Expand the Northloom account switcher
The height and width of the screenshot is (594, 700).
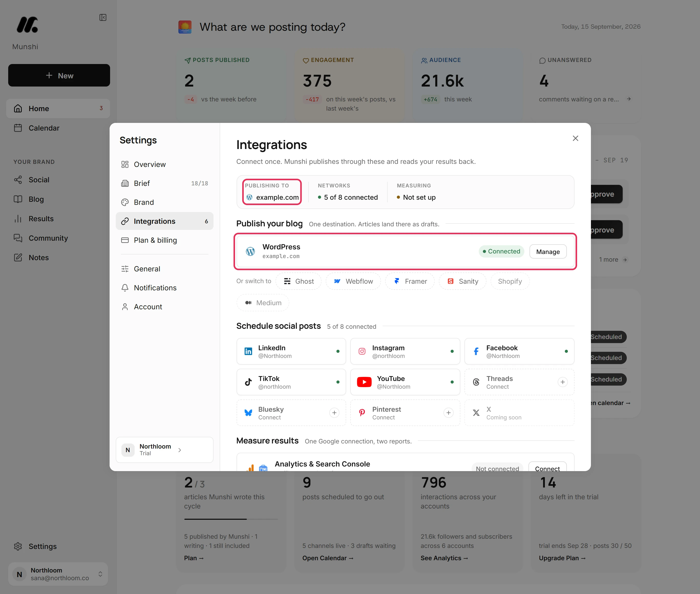(x=58, y=574)
